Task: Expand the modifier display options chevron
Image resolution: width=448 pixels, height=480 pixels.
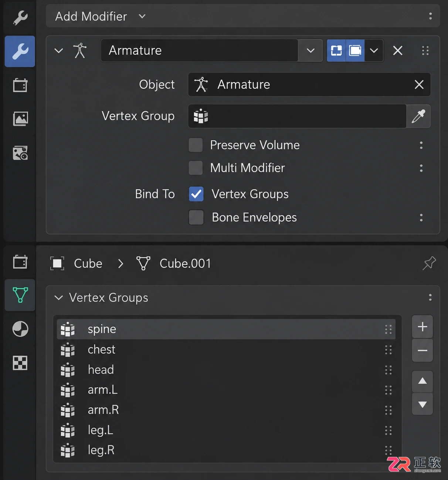Action: (374, 50)
